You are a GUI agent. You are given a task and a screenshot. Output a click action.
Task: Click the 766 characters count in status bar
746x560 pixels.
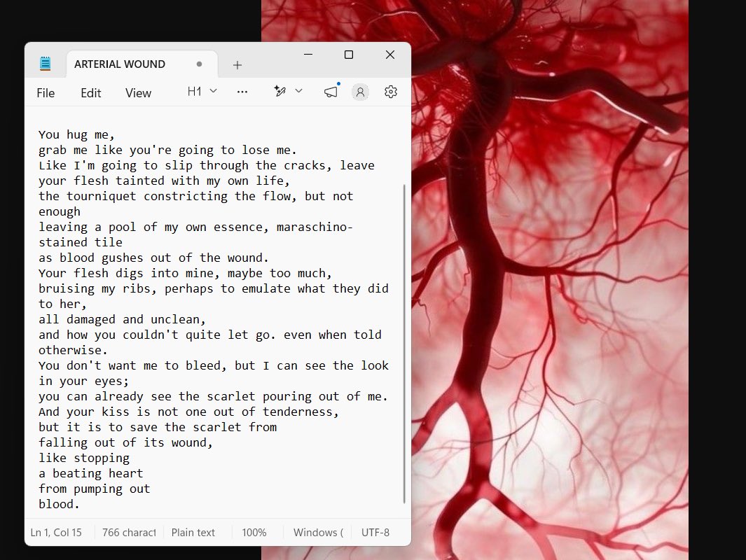pyautogui.click(x=129, y=533)
